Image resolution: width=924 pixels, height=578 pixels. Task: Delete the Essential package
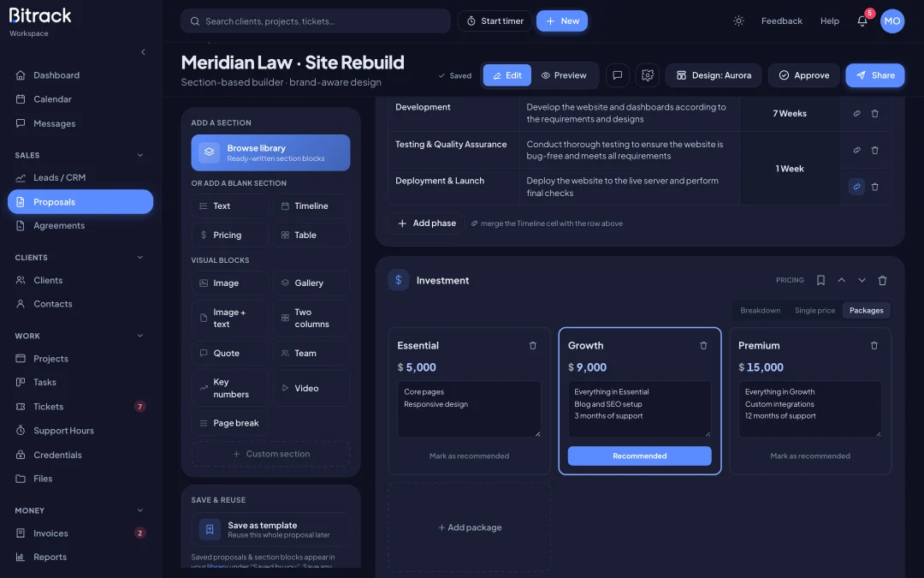pos(533,346)
